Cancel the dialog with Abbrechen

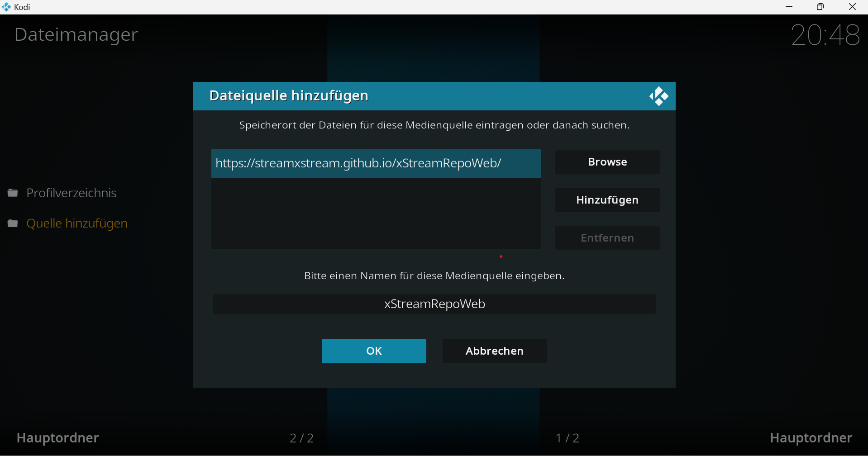click(x=494, y=351)
